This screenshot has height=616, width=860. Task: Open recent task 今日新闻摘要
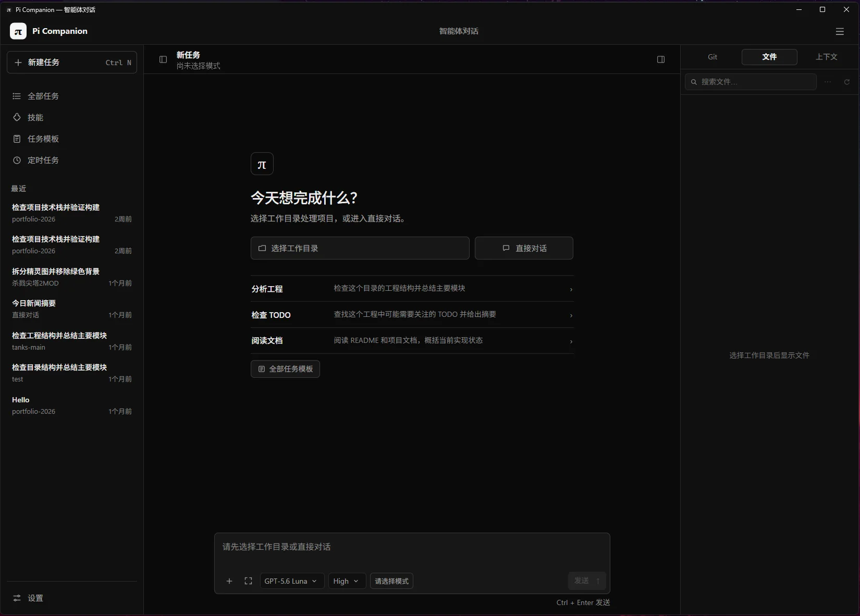(x=72, y=309)
